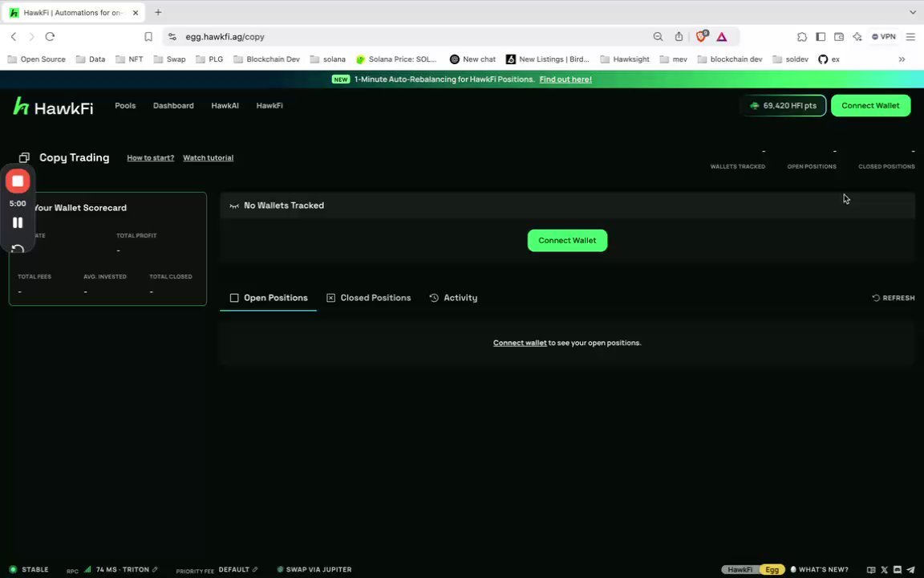Open the Open Source bookmarks folder
Image resolution: width=924 pixels, height=578 pixels.
point(37,59)
